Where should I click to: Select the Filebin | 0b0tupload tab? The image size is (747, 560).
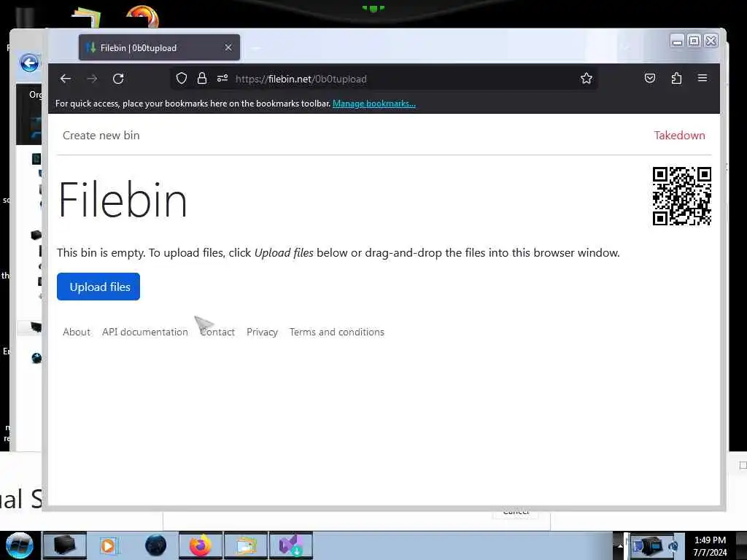pyautogui.click(x=159, y=47)
